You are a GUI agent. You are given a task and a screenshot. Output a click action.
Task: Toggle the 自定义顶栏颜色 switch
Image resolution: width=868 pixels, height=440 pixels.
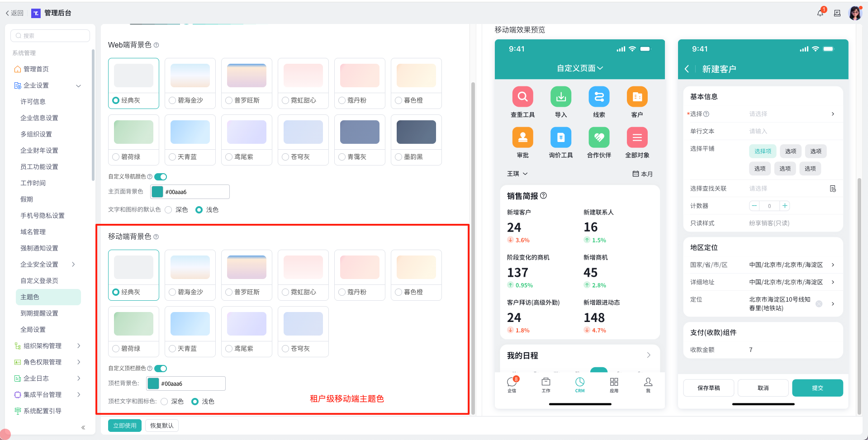161,369
